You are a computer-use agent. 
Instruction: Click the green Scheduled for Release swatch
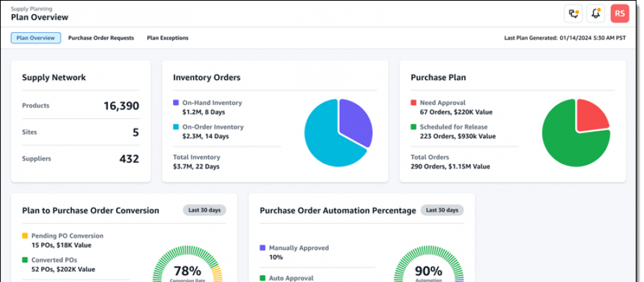414,127
